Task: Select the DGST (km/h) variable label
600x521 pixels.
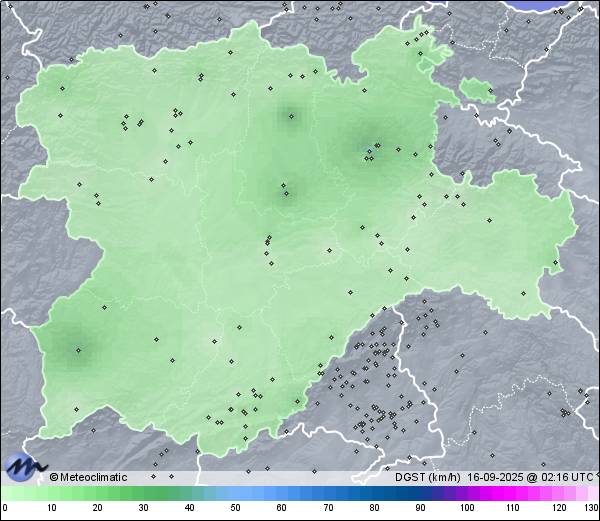Action: [428, 477]
